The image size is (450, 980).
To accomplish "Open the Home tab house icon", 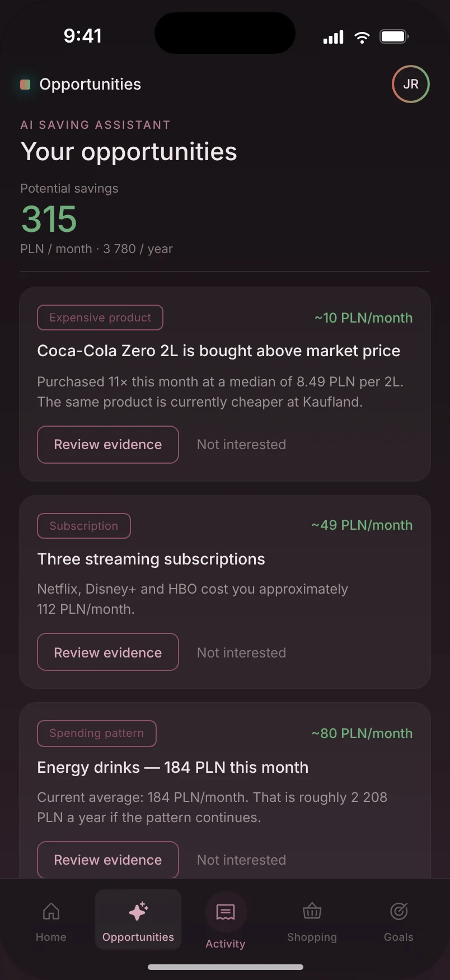I will [x=51, y=911].
